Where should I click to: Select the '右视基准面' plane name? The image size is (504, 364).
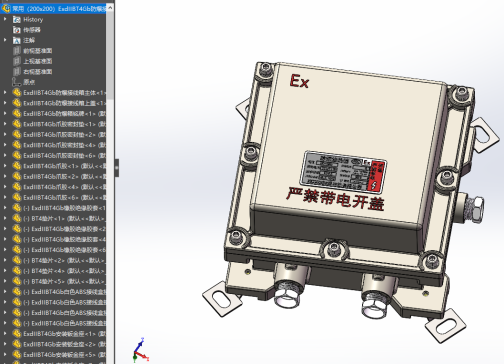(x=38, y=72)
